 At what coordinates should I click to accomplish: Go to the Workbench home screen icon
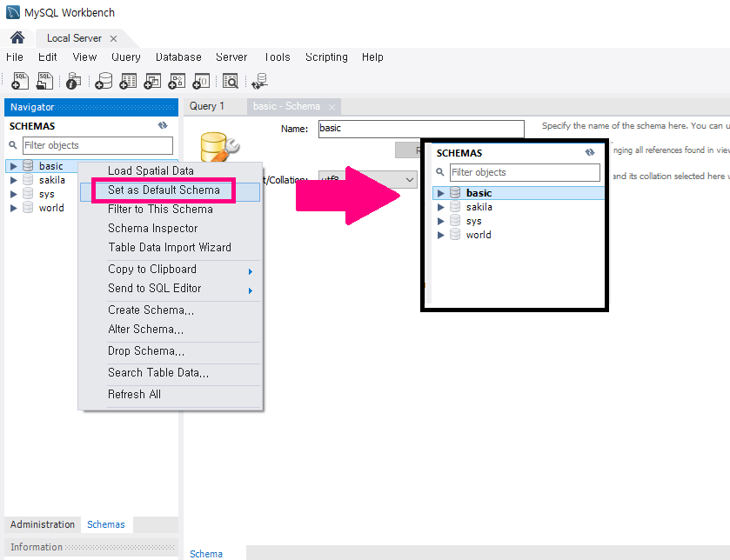[x=17, y=37]
